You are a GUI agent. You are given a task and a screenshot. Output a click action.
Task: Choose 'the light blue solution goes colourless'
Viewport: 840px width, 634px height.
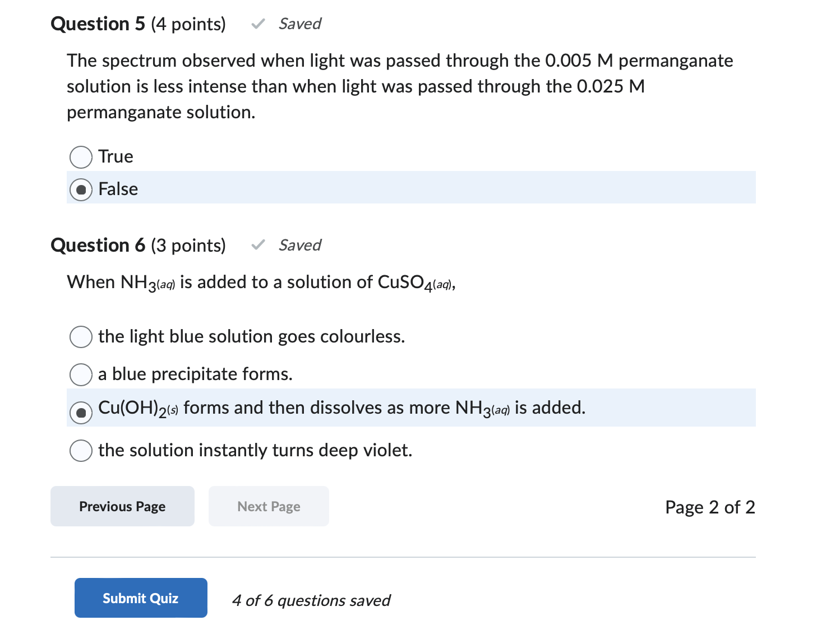coord(81,337)
